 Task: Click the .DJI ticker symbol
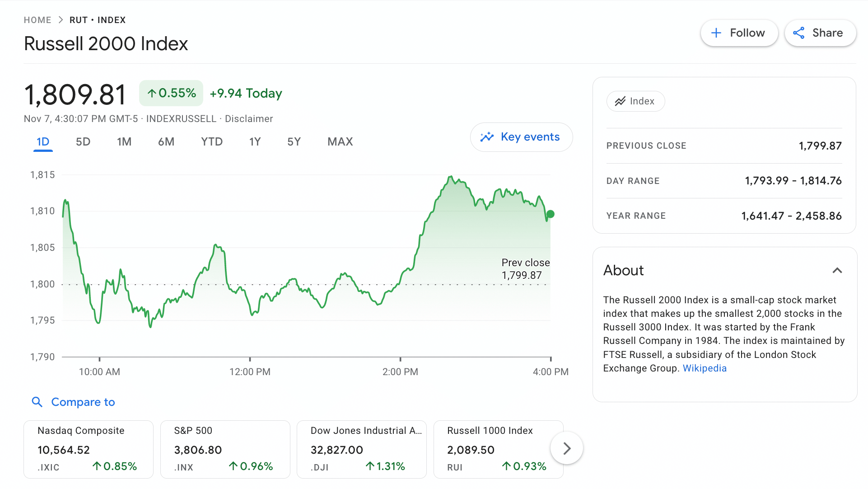pyautogui.click(x=320, y=467)
